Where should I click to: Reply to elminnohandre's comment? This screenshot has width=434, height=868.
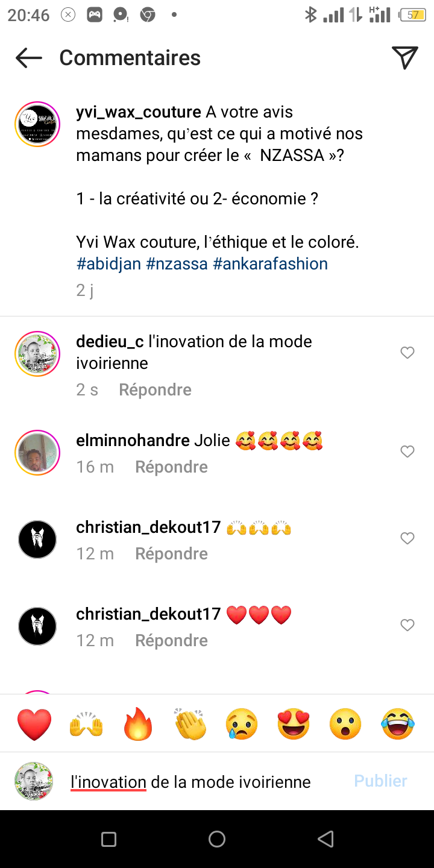(x=171, y=467)
